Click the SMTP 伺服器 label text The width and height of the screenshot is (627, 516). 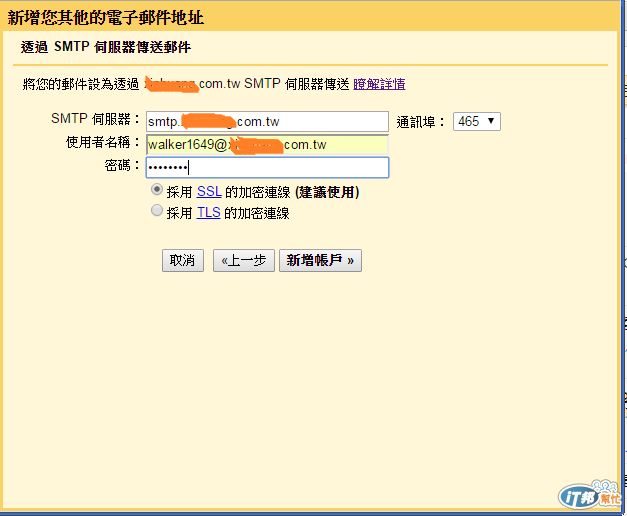click(x=95, y=119)
